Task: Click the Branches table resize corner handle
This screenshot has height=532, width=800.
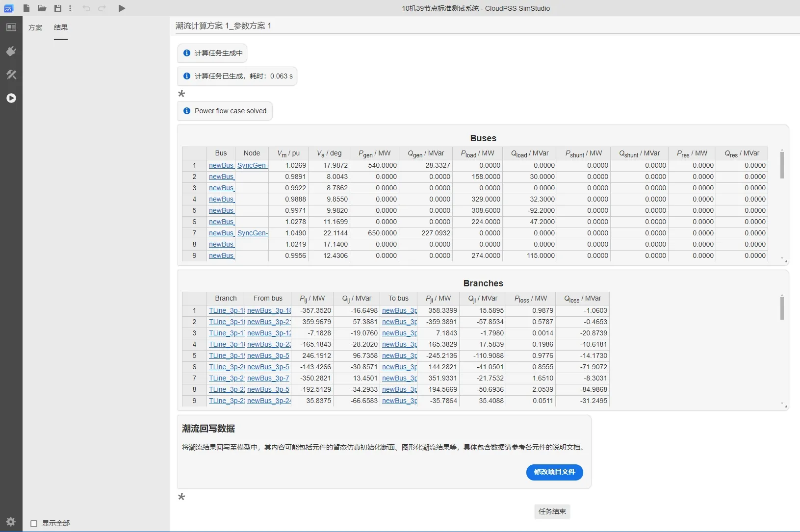Action: point(786,406)
